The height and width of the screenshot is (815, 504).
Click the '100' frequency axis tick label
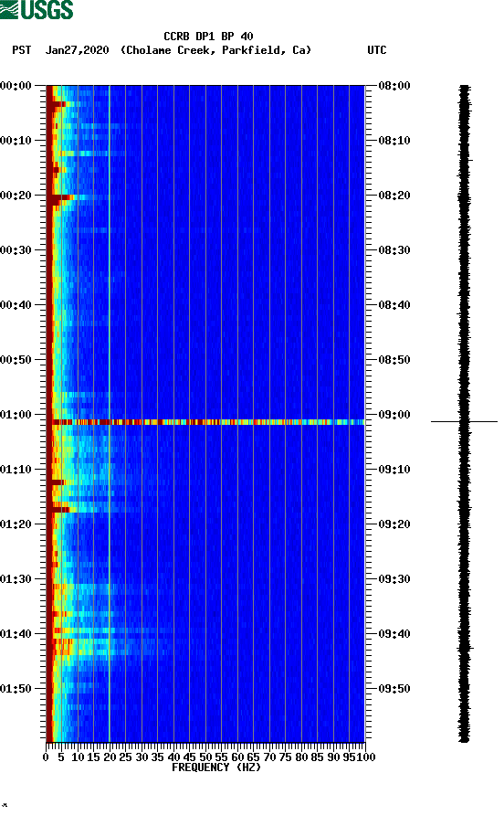(x=367, y=757)
